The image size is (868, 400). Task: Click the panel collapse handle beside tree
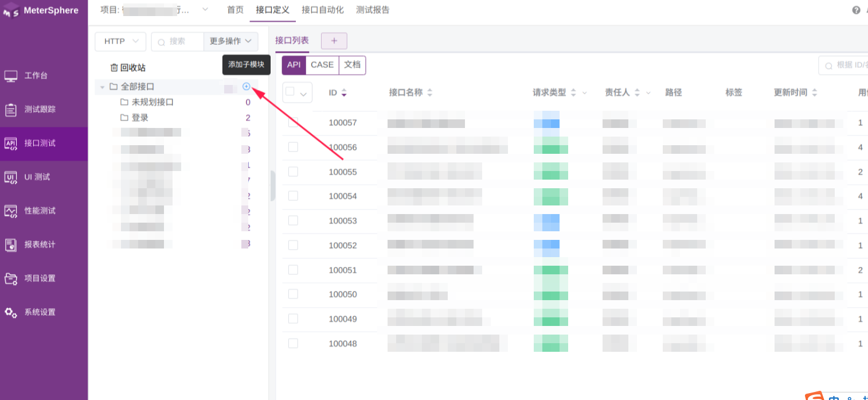tap(272, 186)
